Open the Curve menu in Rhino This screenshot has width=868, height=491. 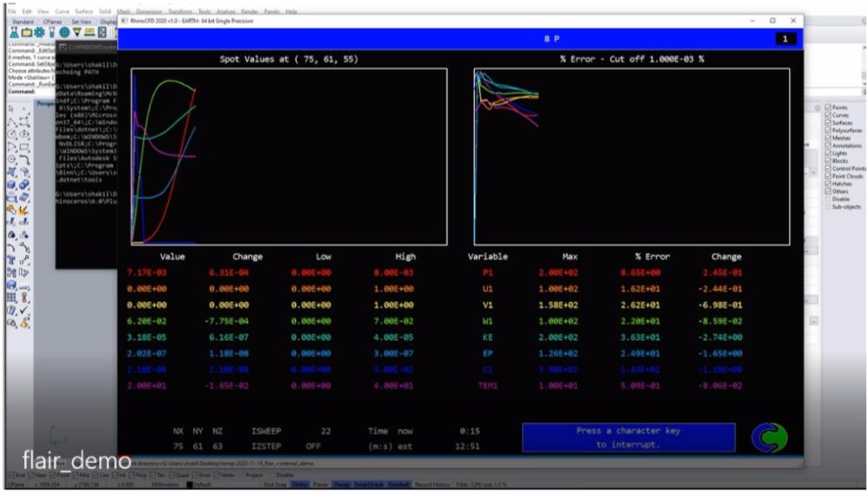(x=62, y=11)
